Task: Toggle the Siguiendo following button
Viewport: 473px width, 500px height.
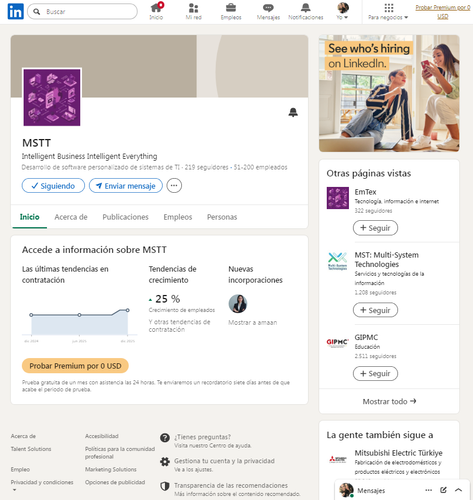Action: [53, 186]
